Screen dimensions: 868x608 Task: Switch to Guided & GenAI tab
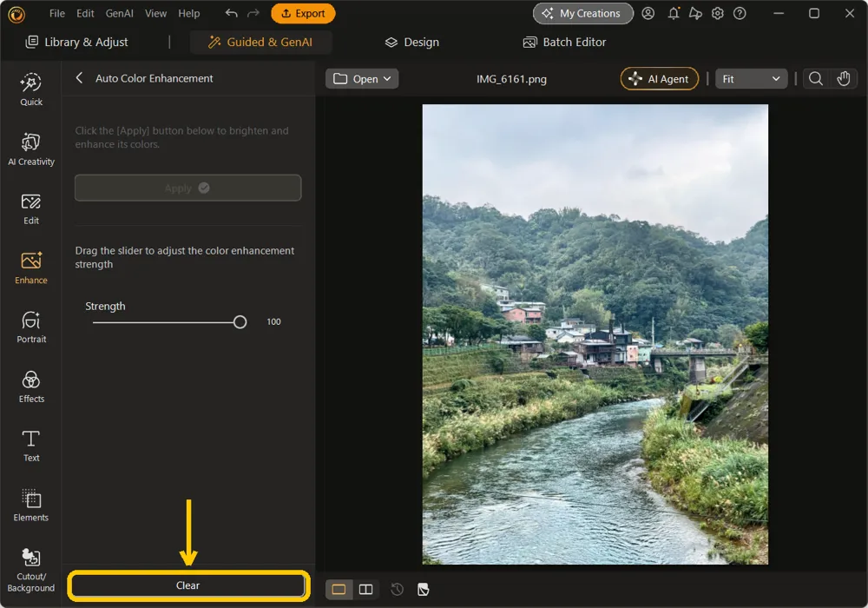pyautogui.click(x=260, y=42)
